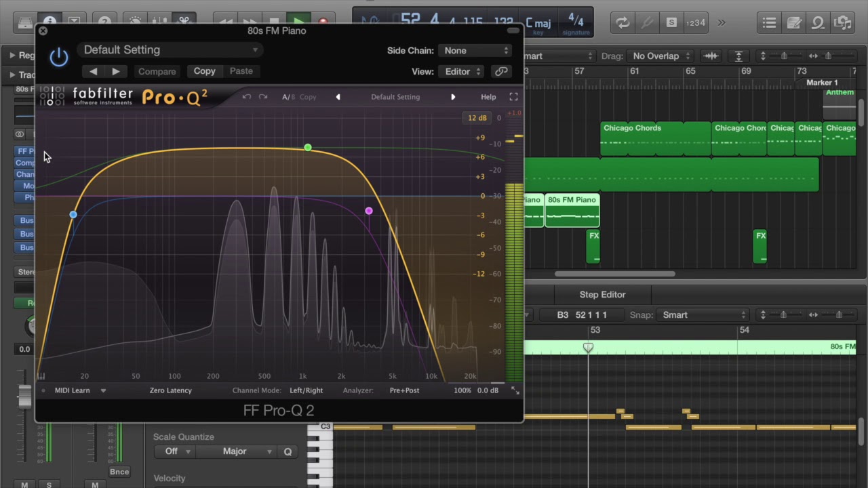Go to next preset with right arrow
868x488 pixels.
[116, 71]
